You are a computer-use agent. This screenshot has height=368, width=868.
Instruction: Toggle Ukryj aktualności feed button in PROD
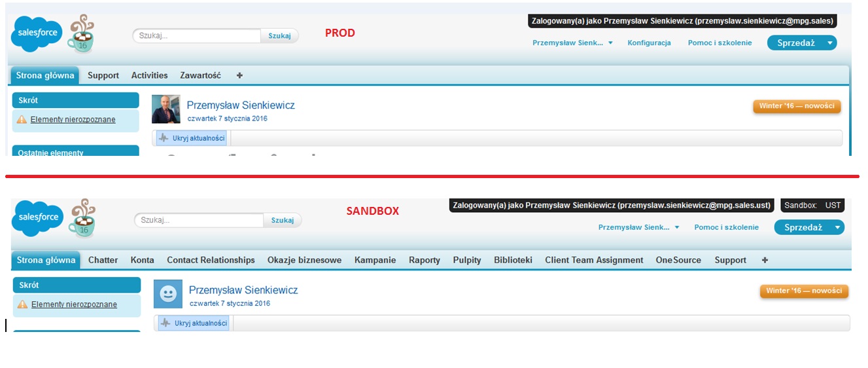tap(191, 138)
